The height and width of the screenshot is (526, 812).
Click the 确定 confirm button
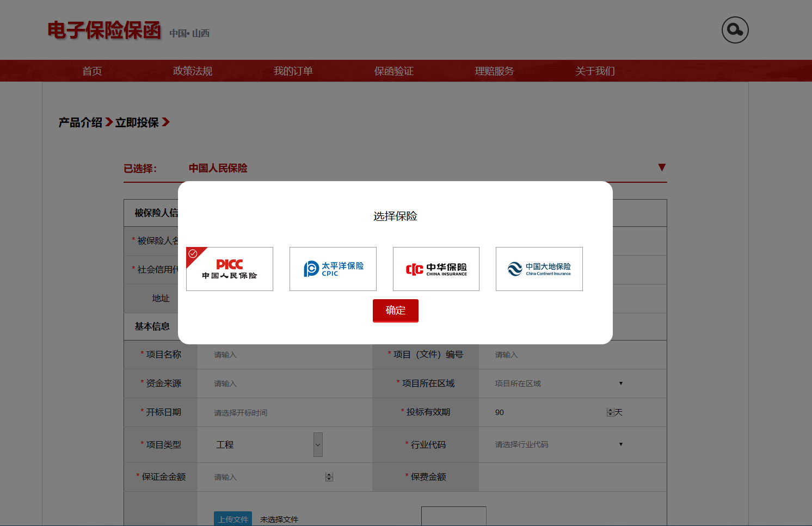[395, 311]
